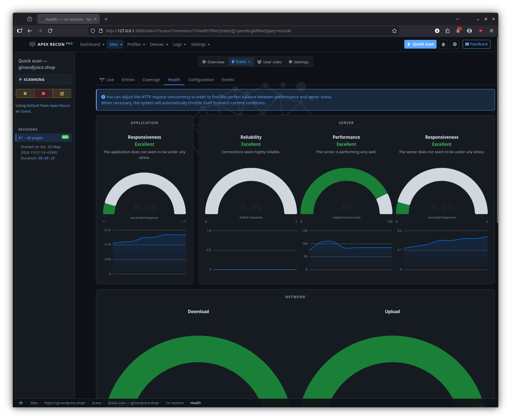
Task: Select revision #1 – 42 pages
Action: tap(44, 138)
